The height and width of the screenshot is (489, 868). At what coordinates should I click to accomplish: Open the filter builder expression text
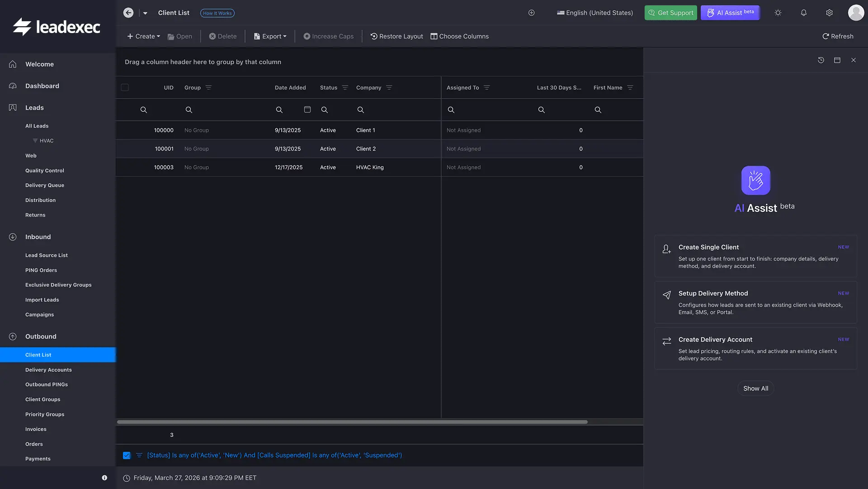(274, 455)
